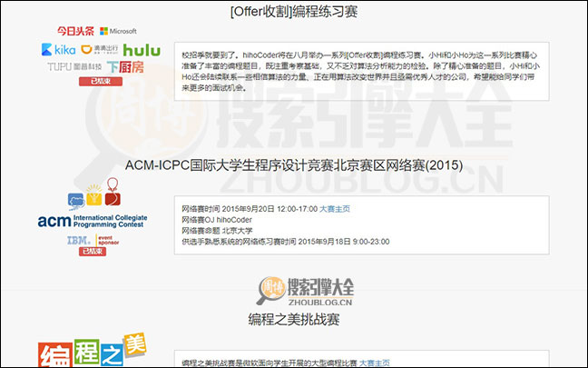Click the IBM event sponsor logo
Viewport: 588px width, 368px height.
click(93, 240)
